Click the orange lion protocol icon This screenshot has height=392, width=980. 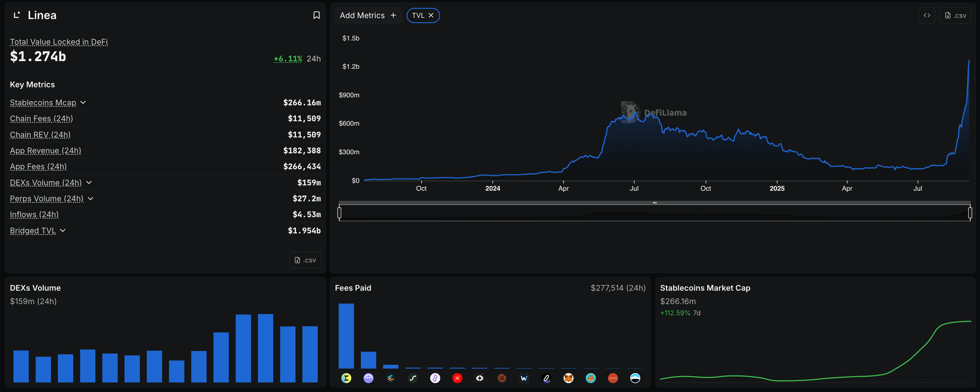[502, 378]
